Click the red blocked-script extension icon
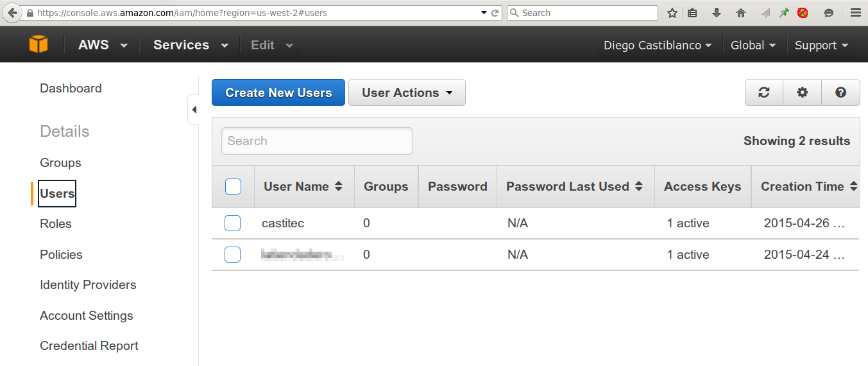This screenshot has width=868, height=366. tap(803, 13)
